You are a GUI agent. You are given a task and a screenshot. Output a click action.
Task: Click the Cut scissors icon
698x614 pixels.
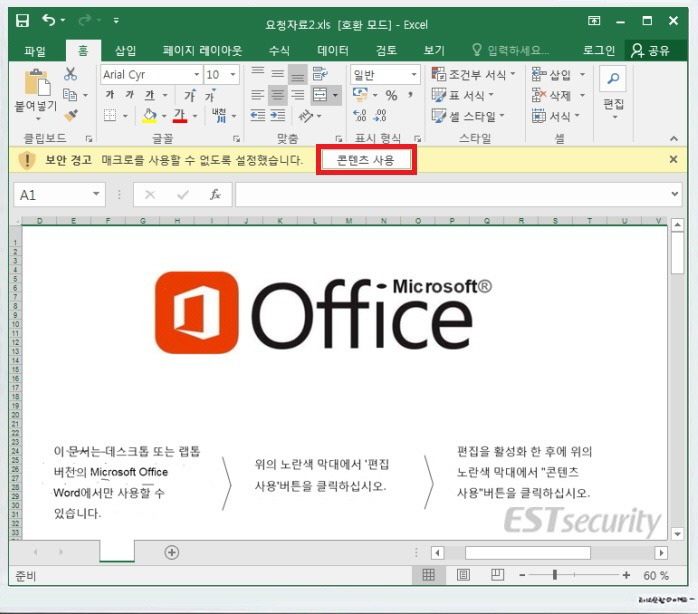tap(70, 74)
